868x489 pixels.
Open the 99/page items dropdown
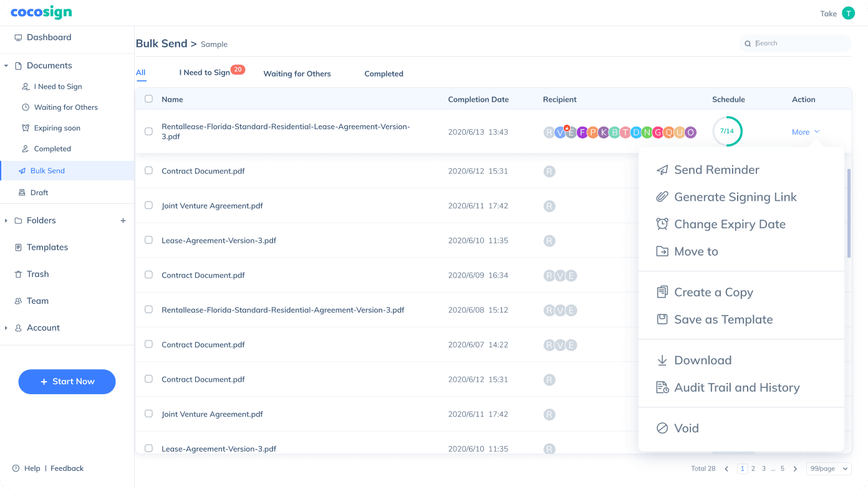828,468
